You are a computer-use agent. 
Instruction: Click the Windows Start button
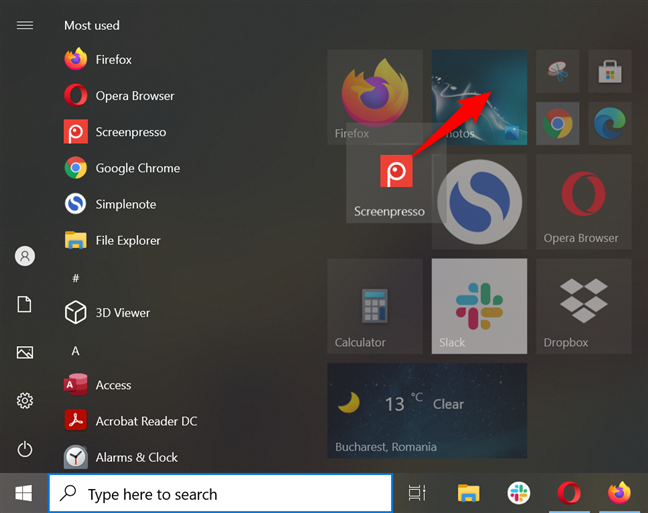(x=24, y=493)
